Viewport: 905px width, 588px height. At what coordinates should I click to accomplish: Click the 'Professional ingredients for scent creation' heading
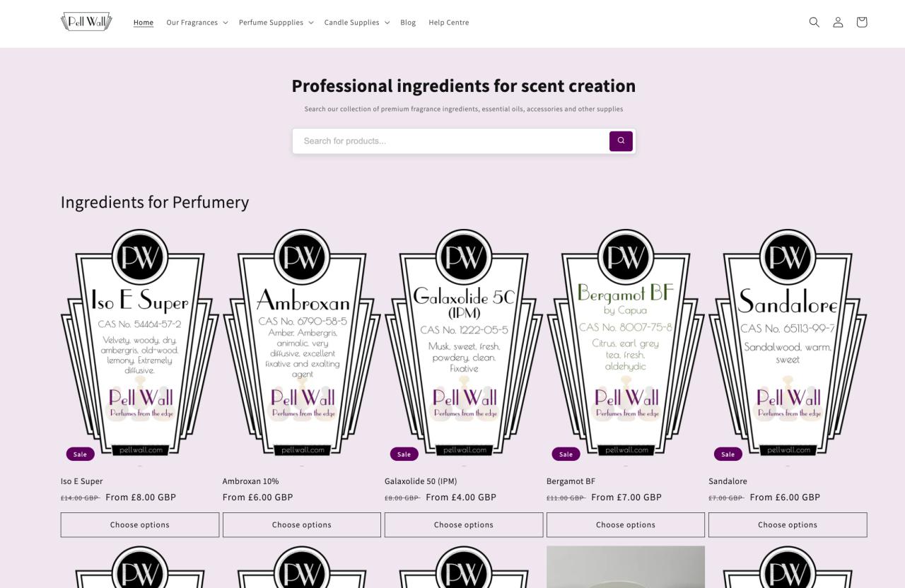pos(464,86)
